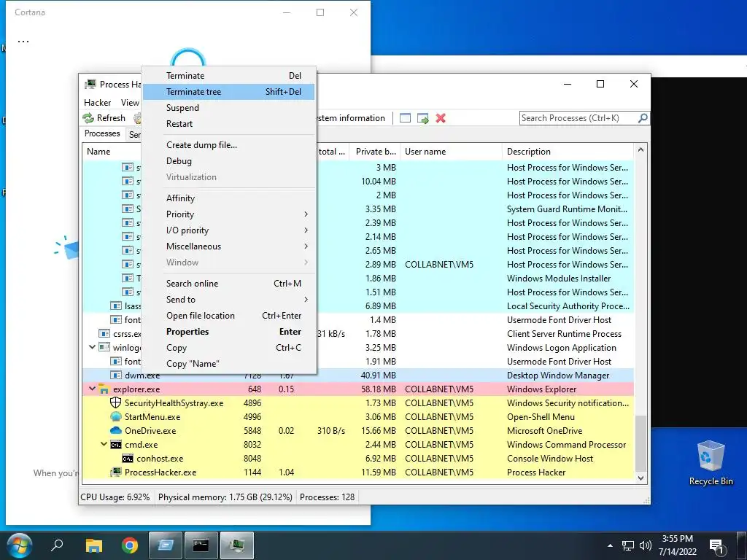
Task: Click the "Processes: 128" status bar entry
Action: [x=327, y=497]
